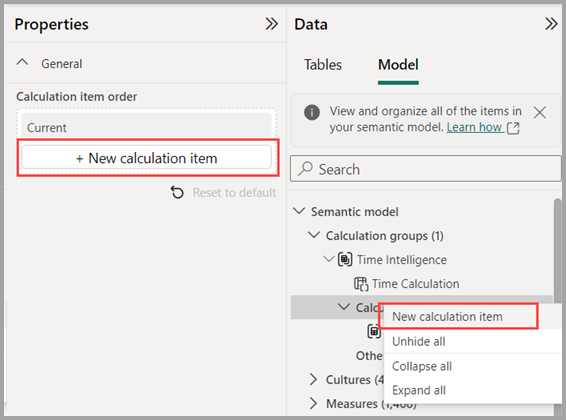Expand the Measures node

click(313, 403)
